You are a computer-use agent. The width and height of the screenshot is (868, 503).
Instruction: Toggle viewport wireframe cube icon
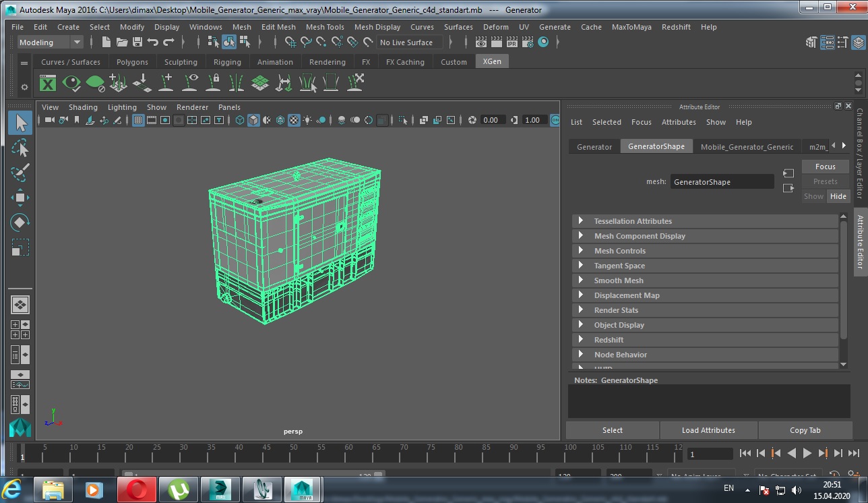coord(240,120)
